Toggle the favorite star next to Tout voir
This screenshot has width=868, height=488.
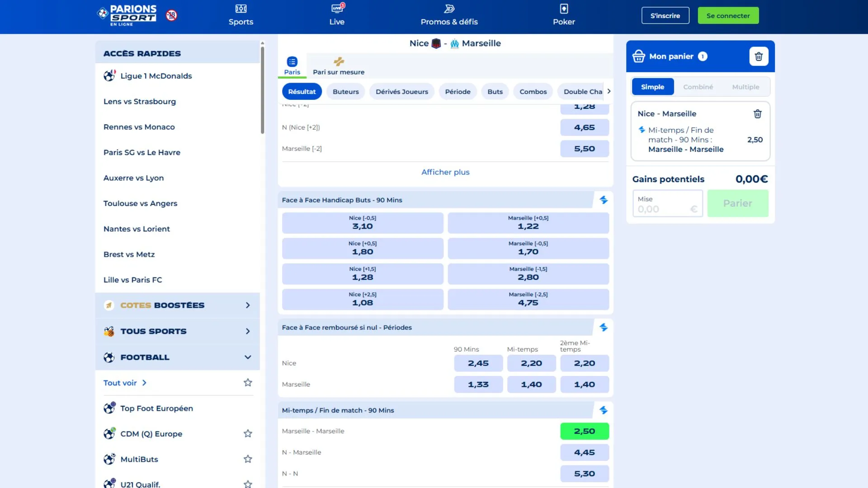click(x=248, y=382)
